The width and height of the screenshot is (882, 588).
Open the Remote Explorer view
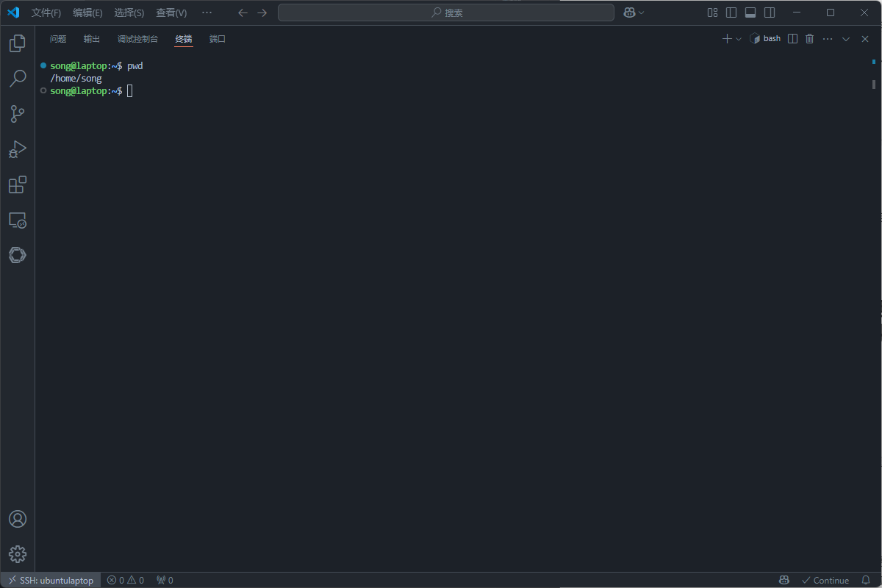point(18,220)
